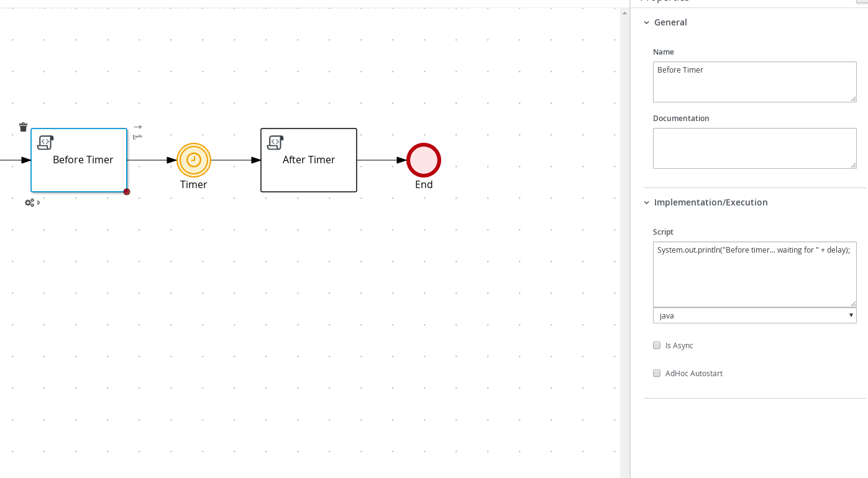
Task: Select the arrow from Before Timer to Timer
Action: (152, 160)
